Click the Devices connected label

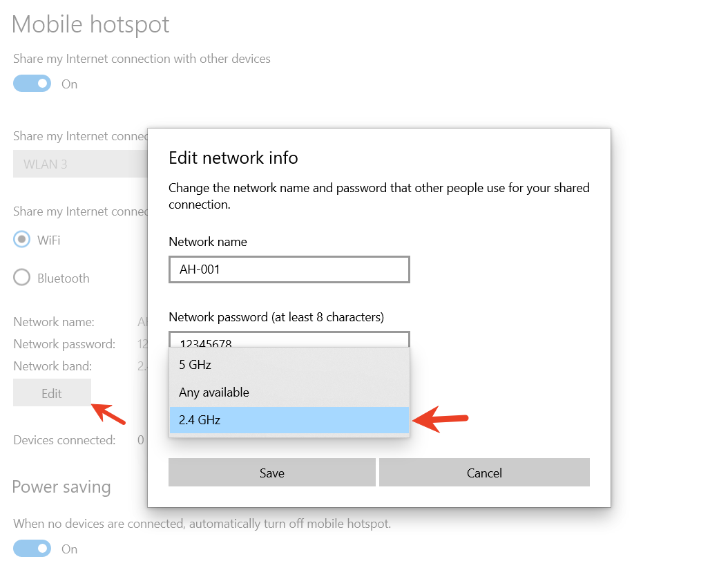click(64, 439)
